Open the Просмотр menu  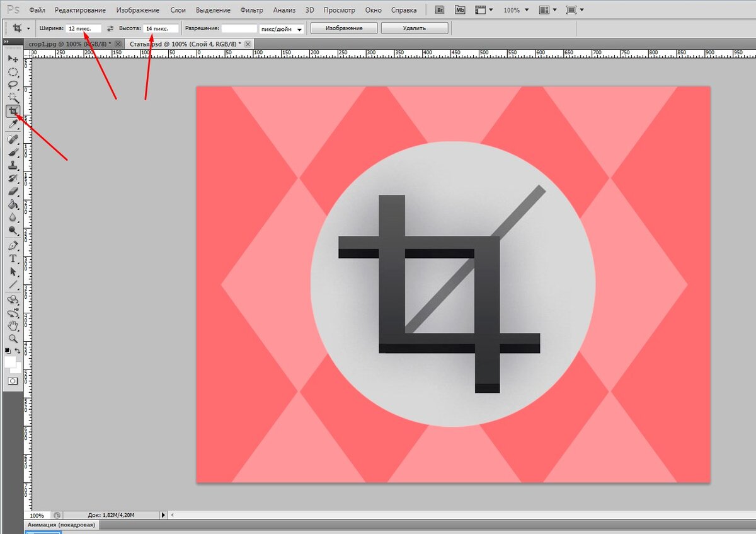click(339, 11)
